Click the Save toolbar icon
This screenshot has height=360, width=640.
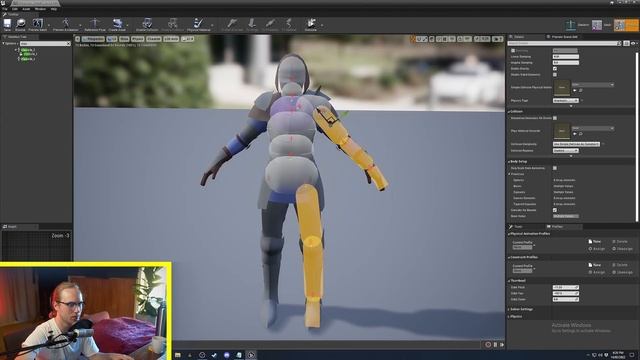pos(7,24)
